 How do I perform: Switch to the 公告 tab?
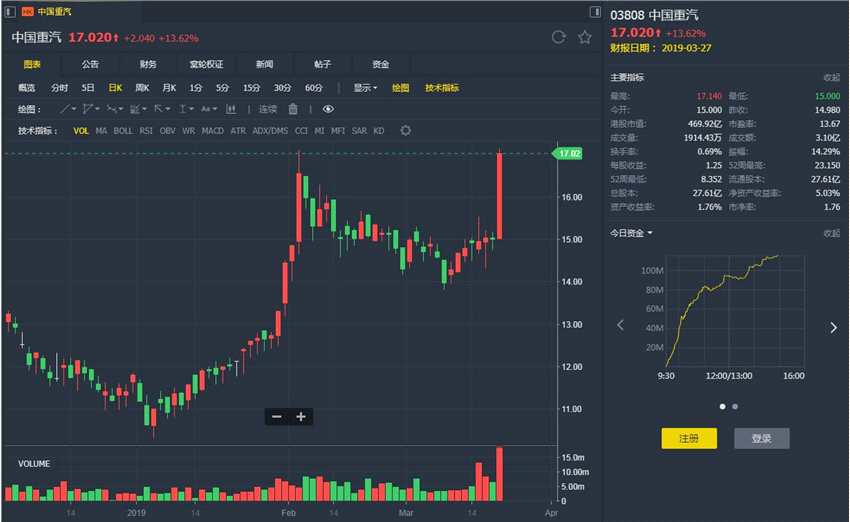[90, 64]
